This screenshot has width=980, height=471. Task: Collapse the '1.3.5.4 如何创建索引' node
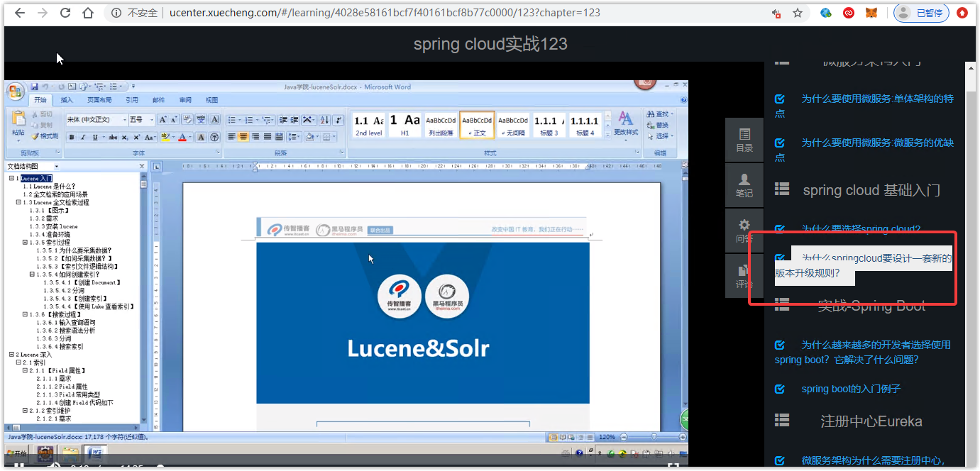[x=33, y=274]
